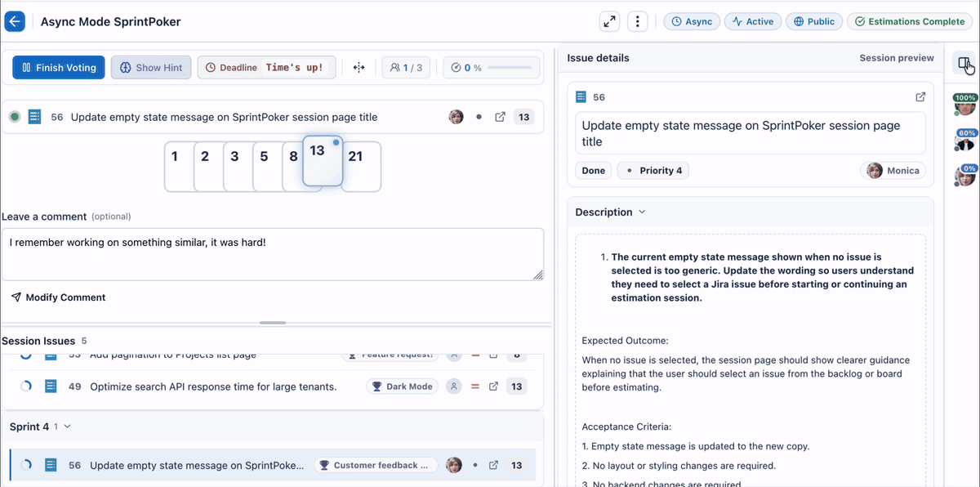Expand the session to fullscreen
Image resolution: width=980 pixels, height=487 pixels.
coord(609,22)
